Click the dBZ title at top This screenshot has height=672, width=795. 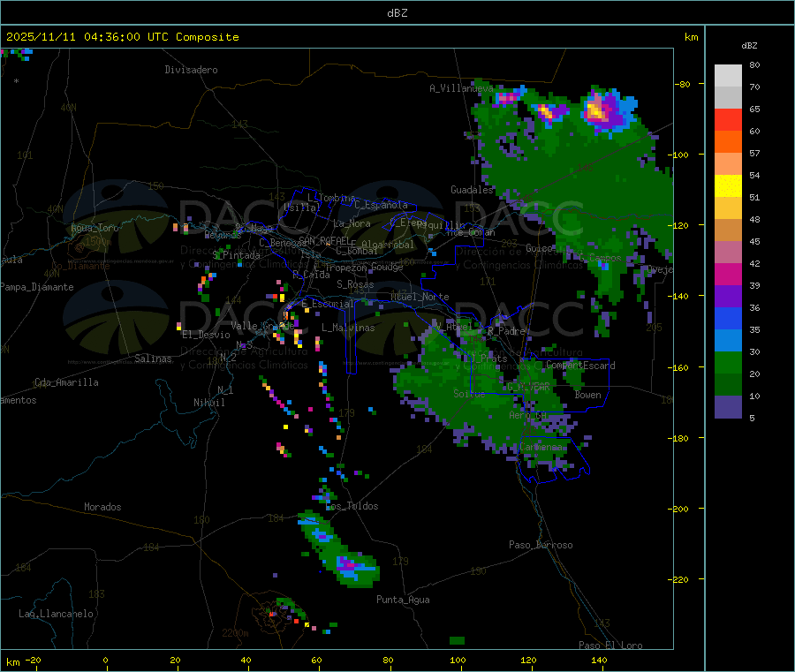(397, 12)
